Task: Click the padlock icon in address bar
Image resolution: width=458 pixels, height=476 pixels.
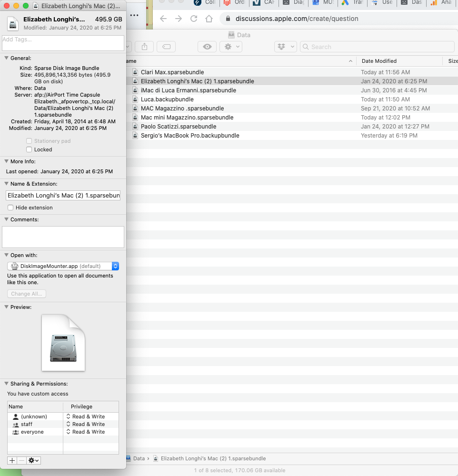Action: point(228,19)
